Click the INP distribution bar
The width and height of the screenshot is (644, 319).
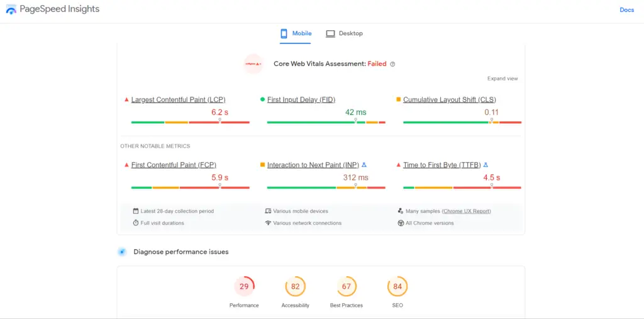(326, 188)
